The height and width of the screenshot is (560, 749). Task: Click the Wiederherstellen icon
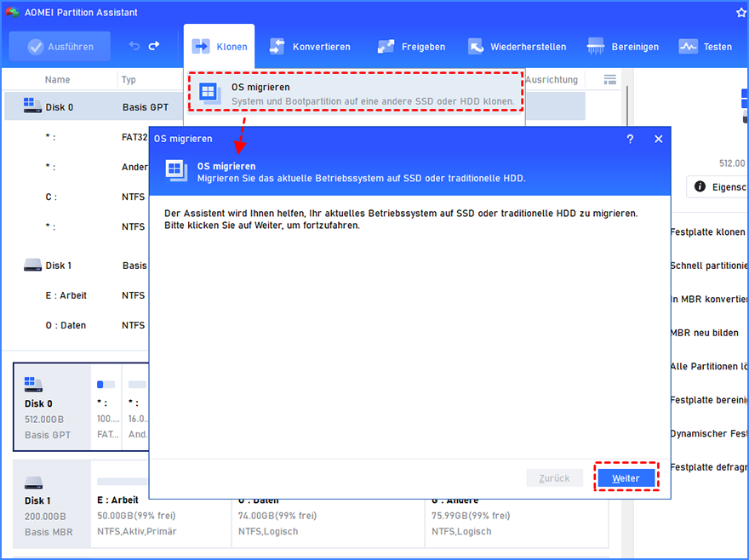tap(475, 46)
